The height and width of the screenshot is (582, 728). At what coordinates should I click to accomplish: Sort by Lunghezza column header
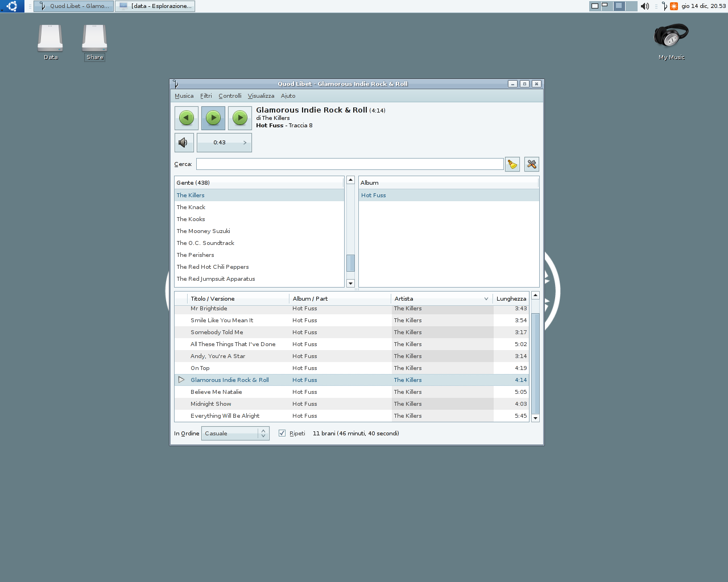click(x=511, y=298)
